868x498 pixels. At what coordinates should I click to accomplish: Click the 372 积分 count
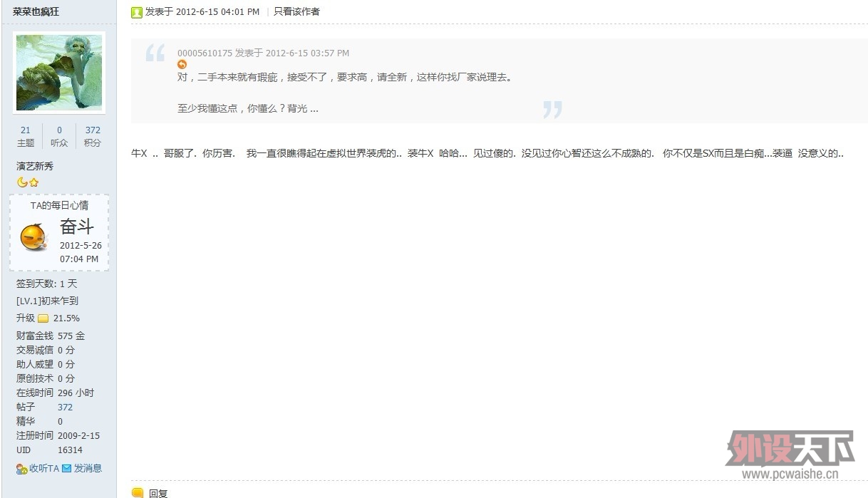(x=93, y=136)
